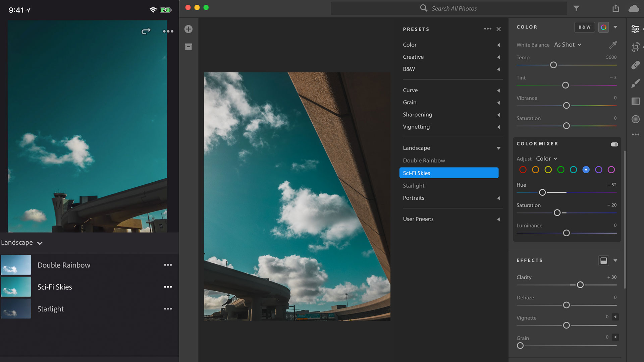Viewport: 644px width, 362px height.
Task: Select the Double Rainbow preset item
Action: click(423, 160)
